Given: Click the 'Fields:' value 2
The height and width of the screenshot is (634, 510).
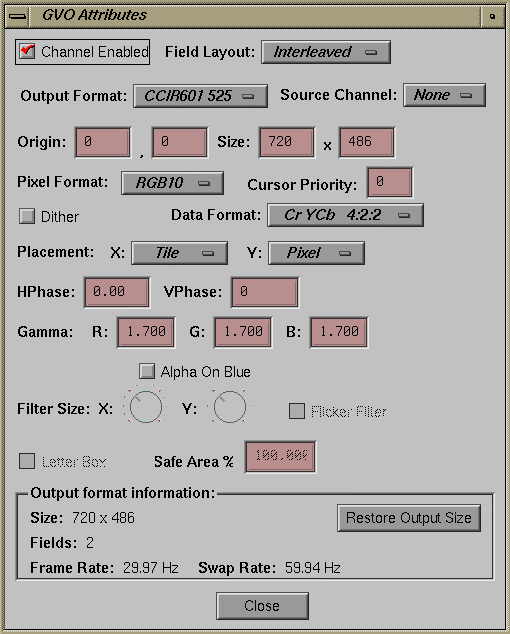Looking at the screenshot, I should tap(90, 543).
